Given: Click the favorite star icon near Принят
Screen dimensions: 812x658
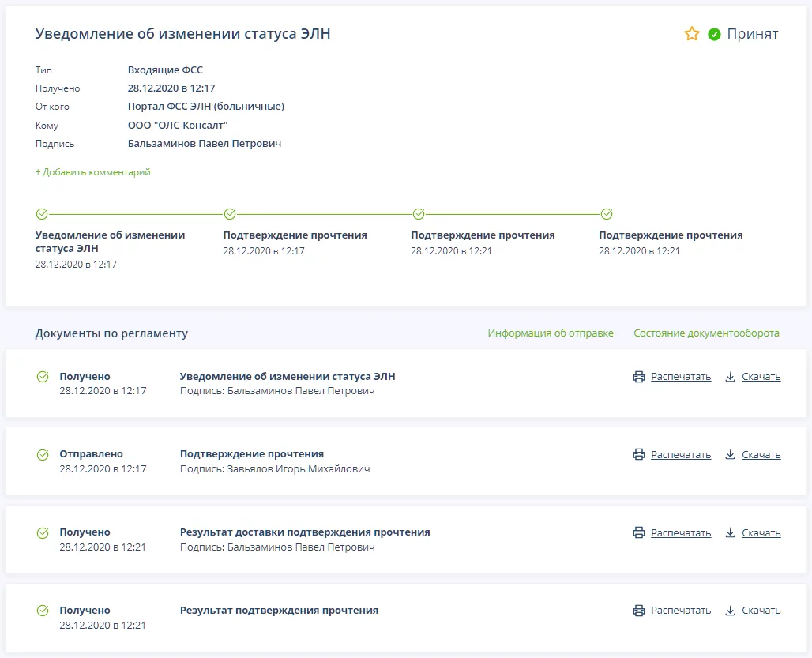Looking at the screenshot, I should click(692, 34).
